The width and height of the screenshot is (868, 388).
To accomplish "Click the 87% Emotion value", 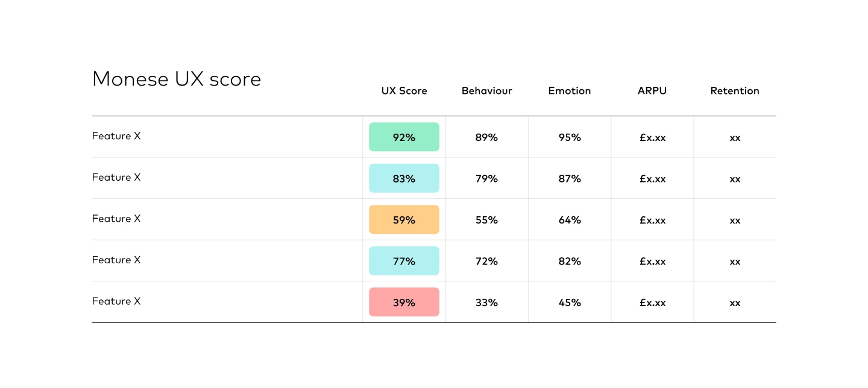I will pos(570,178).
